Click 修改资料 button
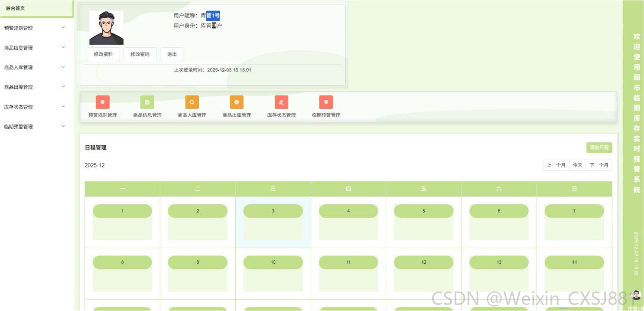 103,54
